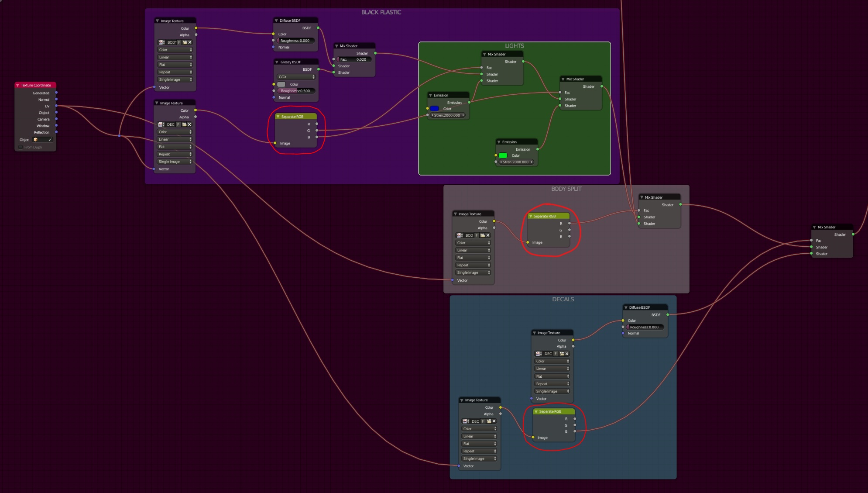Viewport: 868px width, 493px height.
Task: Click the blue Emission color swatch
Action: click(x=434, y=109)
